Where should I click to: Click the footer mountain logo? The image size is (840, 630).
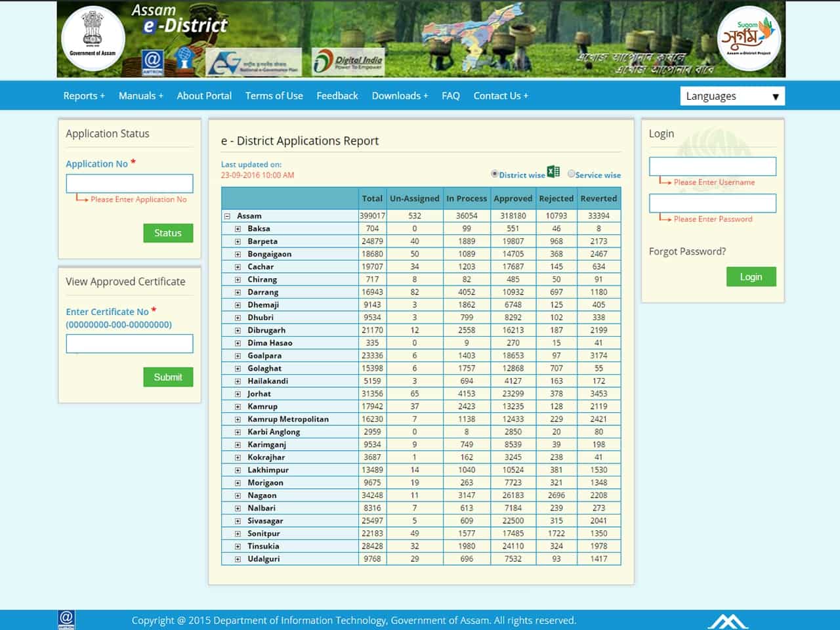[727, 621]
